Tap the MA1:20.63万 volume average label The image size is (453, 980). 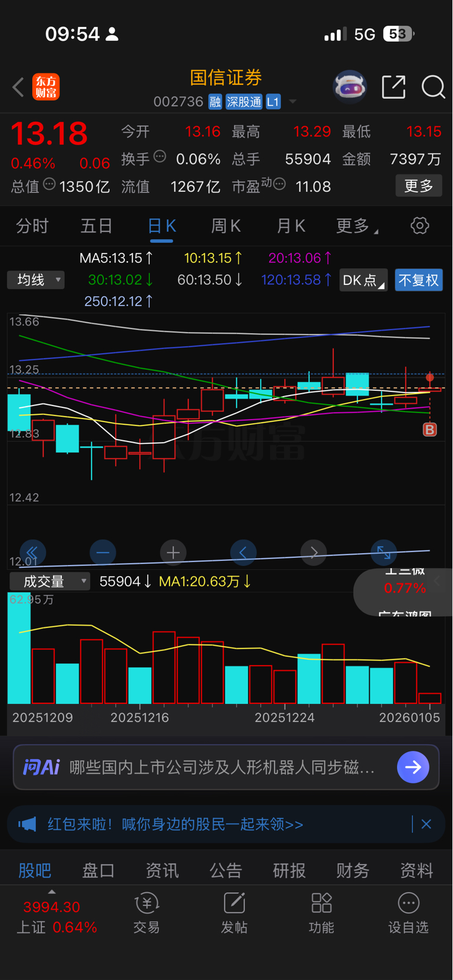coord(206,582)
